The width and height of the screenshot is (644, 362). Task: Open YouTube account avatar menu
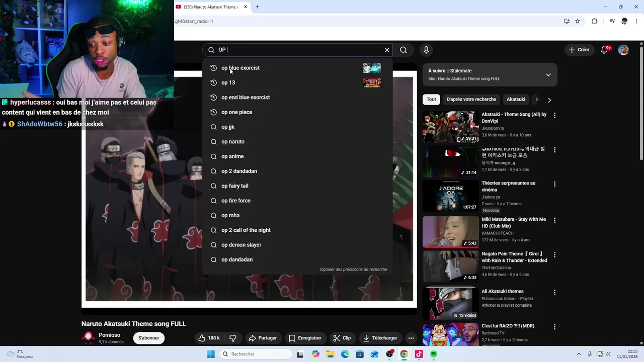tap(623, 50)
